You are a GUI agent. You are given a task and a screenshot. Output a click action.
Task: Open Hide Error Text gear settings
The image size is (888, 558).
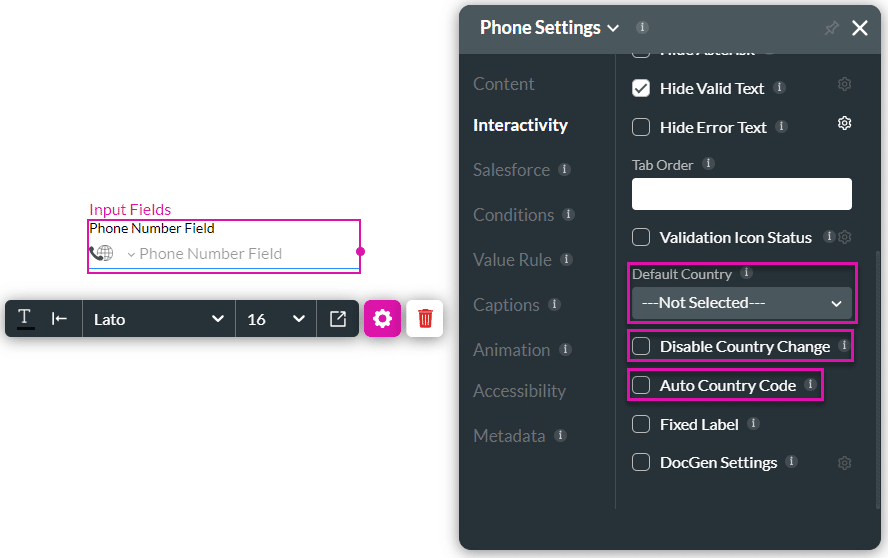844,123
